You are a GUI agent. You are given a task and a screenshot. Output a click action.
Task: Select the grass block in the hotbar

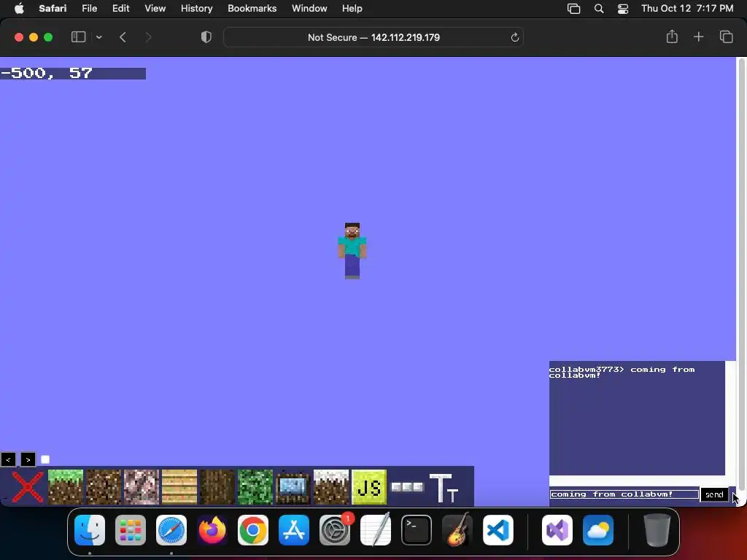[x=66, y=486]
